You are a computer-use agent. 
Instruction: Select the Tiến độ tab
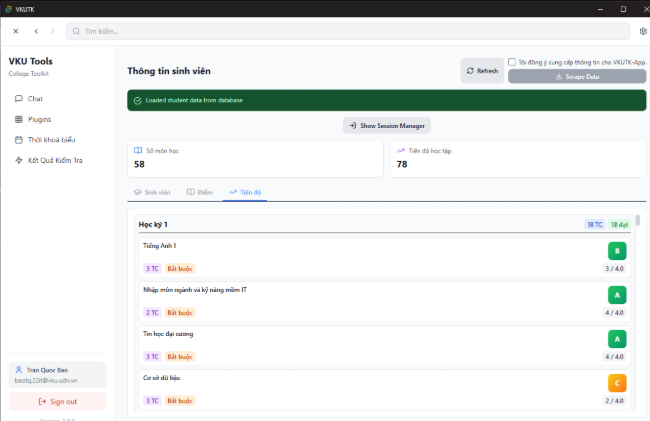(x=245, y=192)
